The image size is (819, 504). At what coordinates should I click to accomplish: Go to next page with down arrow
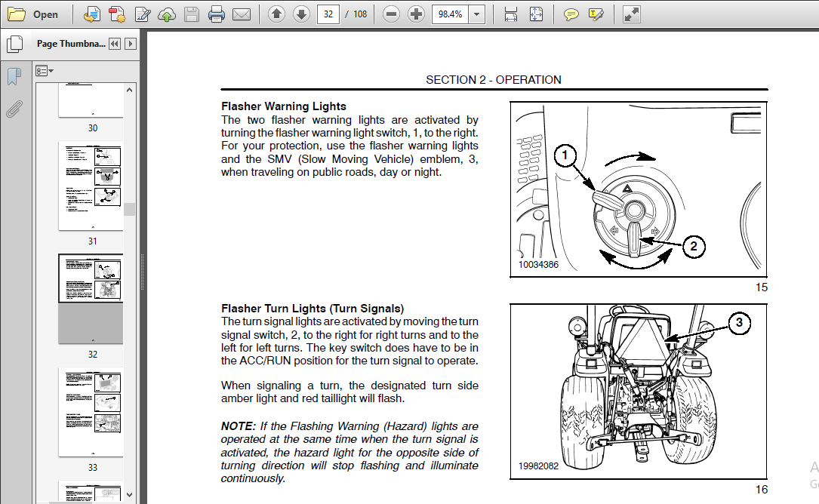[301, 14]
